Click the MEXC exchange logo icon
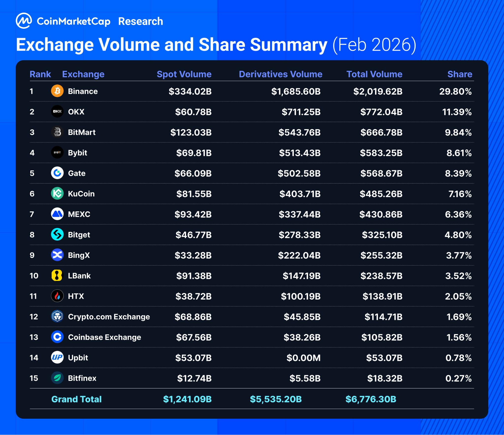This screenshot has width=504, height=435. click(x=57, y=214)
